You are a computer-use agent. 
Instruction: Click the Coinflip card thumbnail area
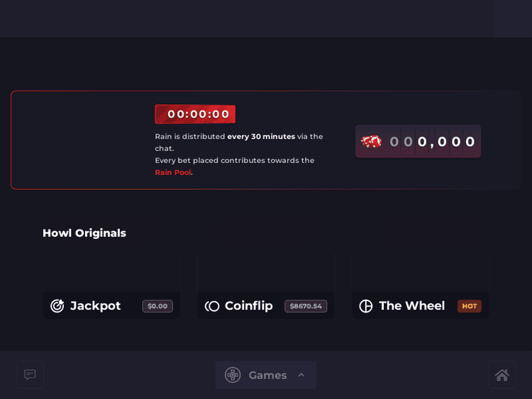point(265,273)
